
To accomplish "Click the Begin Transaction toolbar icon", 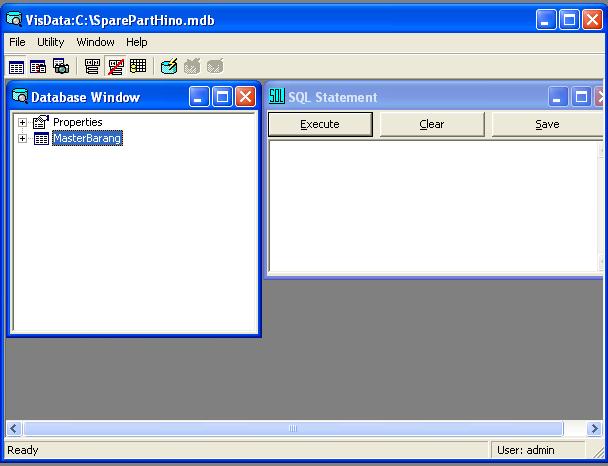I will 169,67.
